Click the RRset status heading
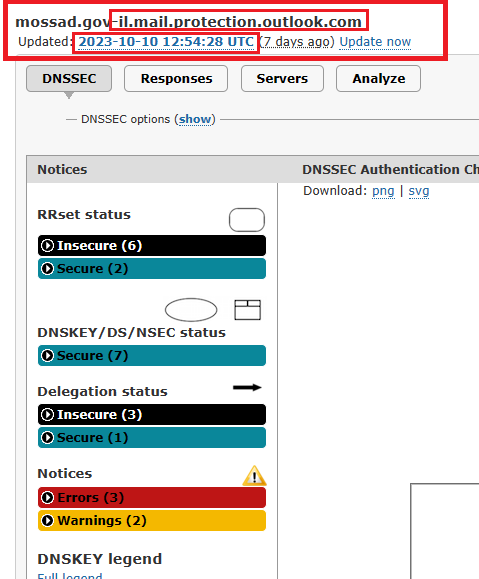The height and width of the screenshot is (579, 479). click(x=84, y=215)
